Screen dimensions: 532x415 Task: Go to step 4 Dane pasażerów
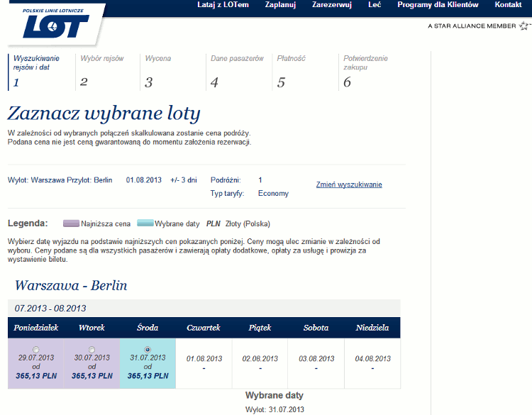click(237, 72)
